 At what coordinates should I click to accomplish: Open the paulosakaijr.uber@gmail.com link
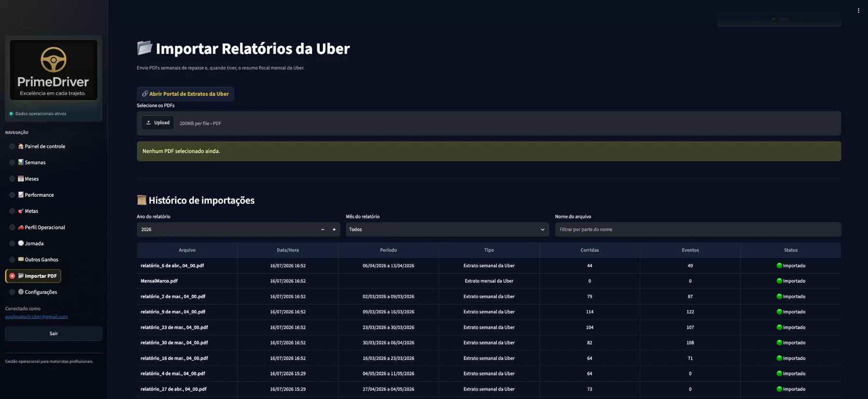pyautogui.click(x=36, y=316)
